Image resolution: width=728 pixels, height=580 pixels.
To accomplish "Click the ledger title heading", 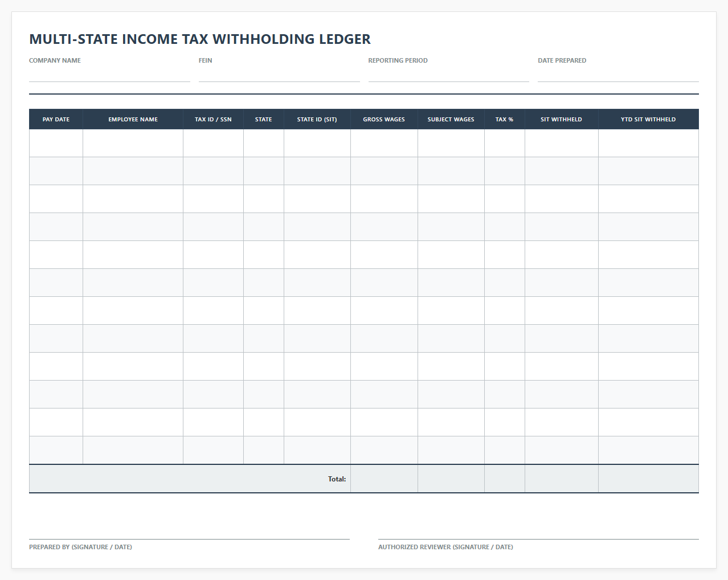I will pyautogui.click(x=200, y=39).
